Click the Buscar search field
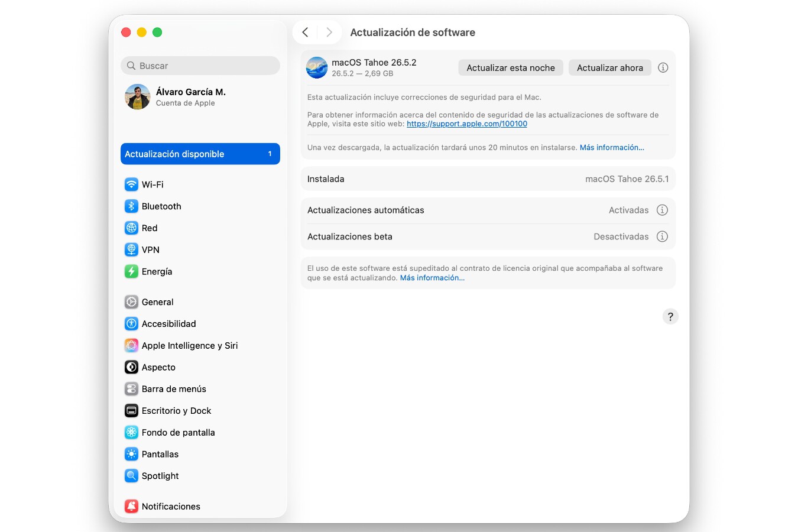This screenshot has width=798, height=532. tap(200, 66)
